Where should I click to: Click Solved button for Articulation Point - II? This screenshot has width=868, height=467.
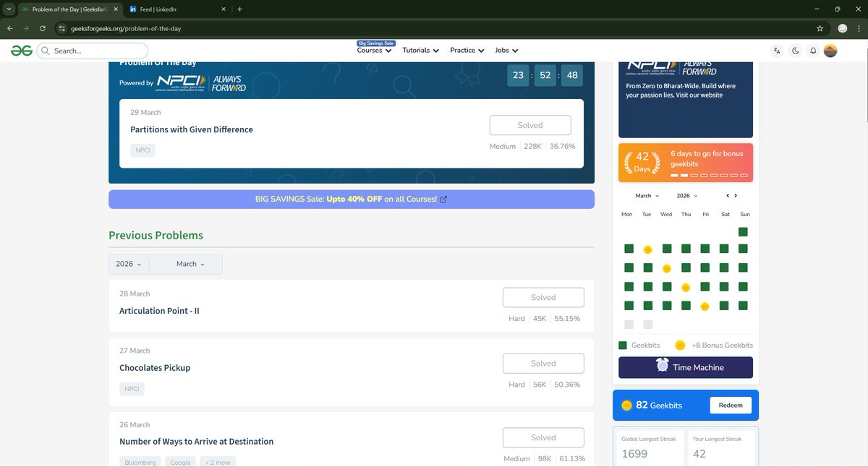[x=543, y=297]
